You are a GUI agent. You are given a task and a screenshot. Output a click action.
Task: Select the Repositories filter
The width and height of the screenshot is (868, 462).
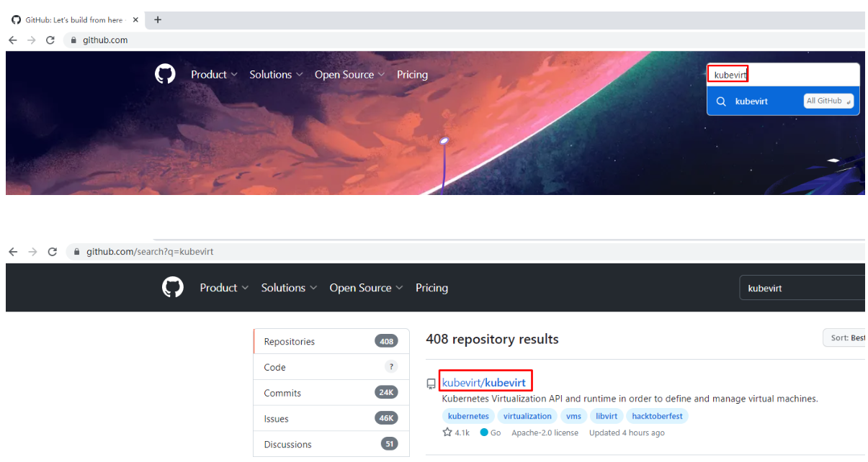click(x=331, y=341)
